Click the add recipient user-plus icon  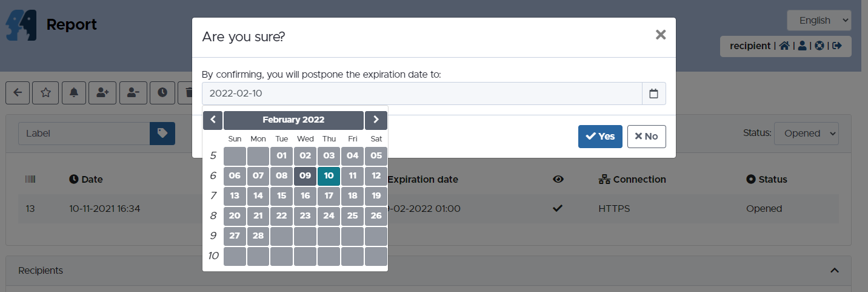(x=102, y=92)
